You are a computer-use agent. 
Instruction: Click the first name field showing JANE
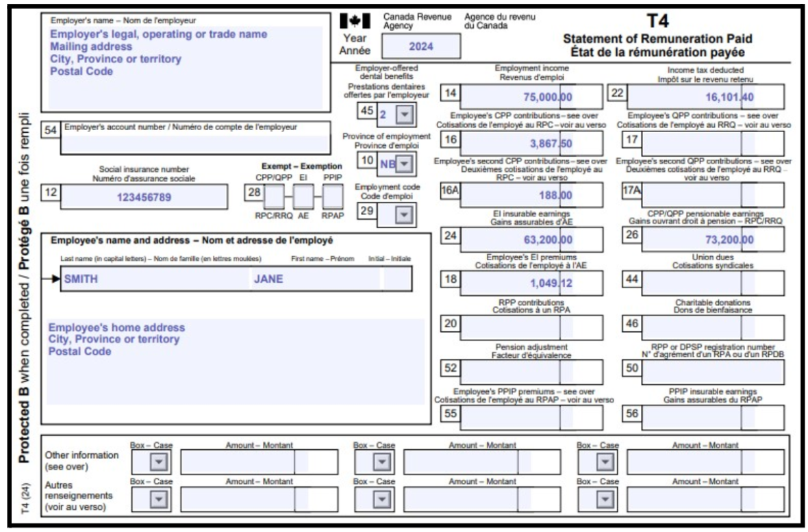316,279
